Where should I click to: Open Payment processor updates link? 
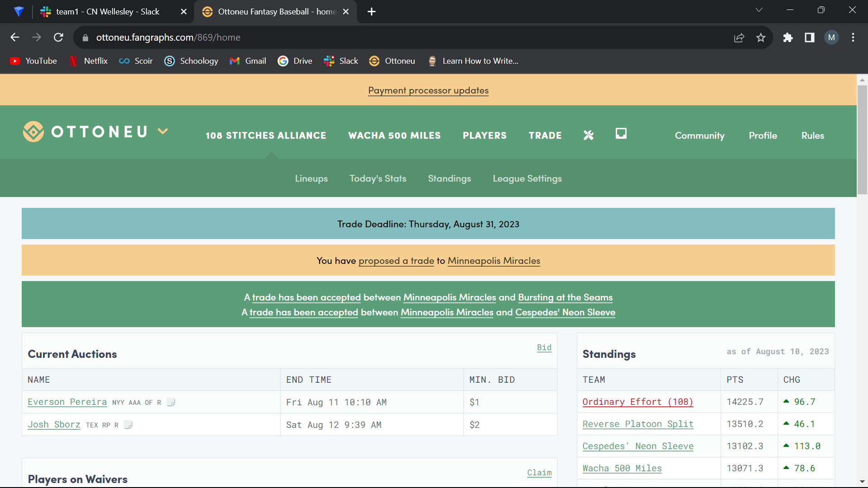pyautogui.click(x=428, y=90)
